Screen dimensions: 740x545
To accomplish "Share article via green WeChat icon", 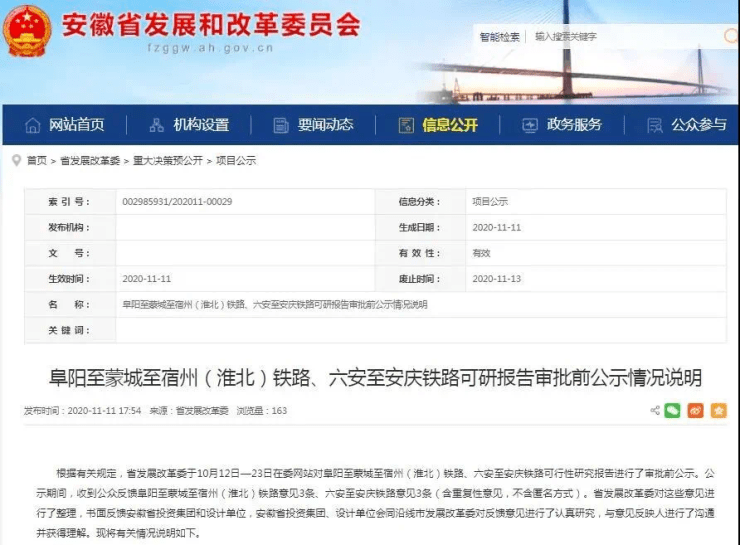I will point(673,410).
